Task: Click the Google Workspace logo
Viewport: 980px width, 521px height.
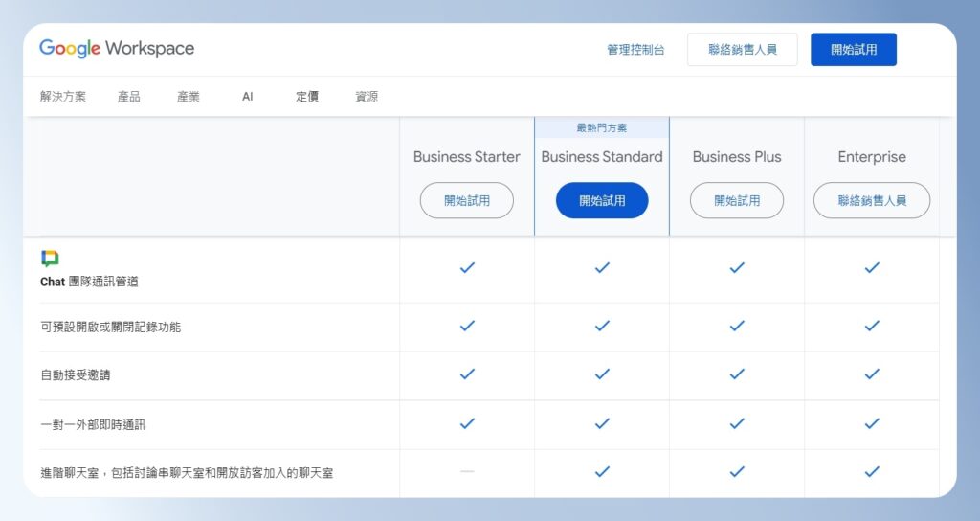Action: coord(117,49)
